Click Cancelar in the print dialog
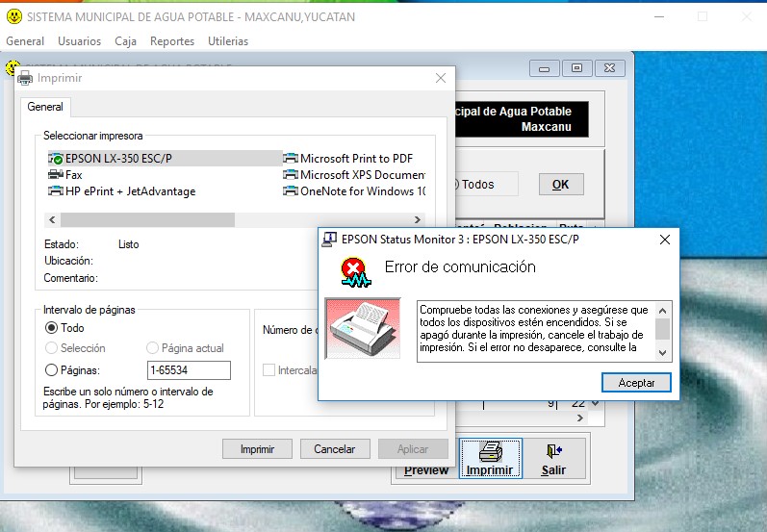Image resolution: width=767 pixels, height=532 pixels. click(335, 449)
